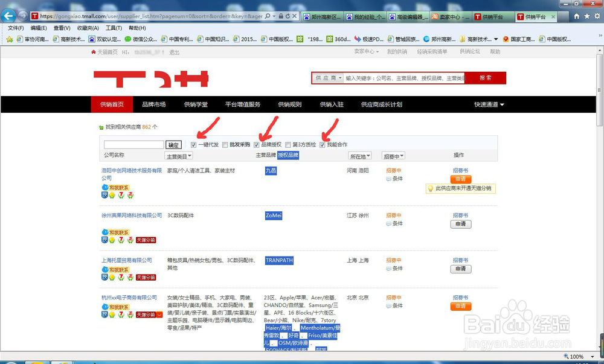Open the 微信公众... bookmark

coord(141,39)
